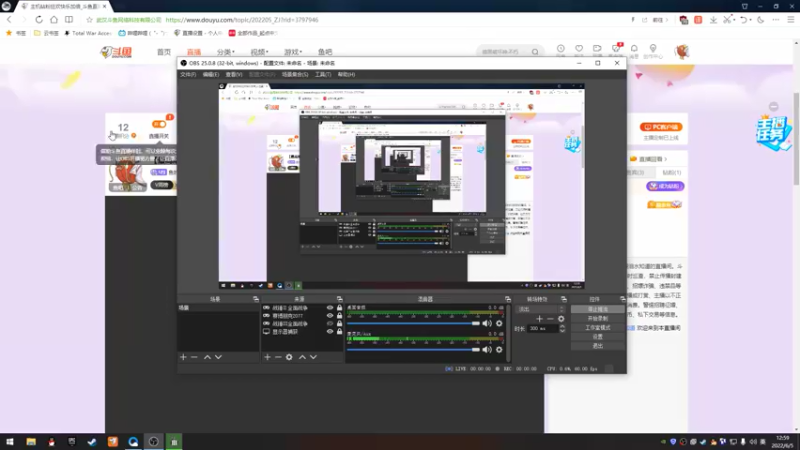
Task: Expand the 游戏 dropdown in Douyu nav
Action: click(x=293, y=52)
